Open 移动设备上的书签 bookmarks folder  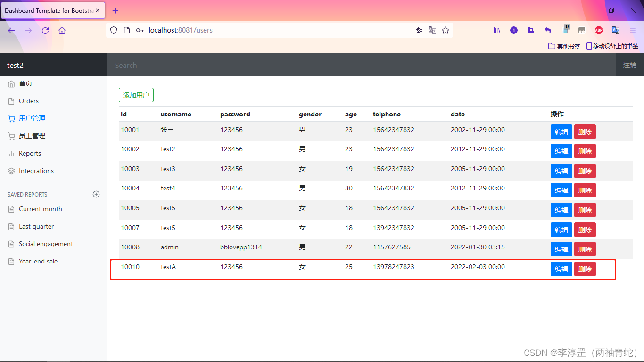[x=612, y=46]
